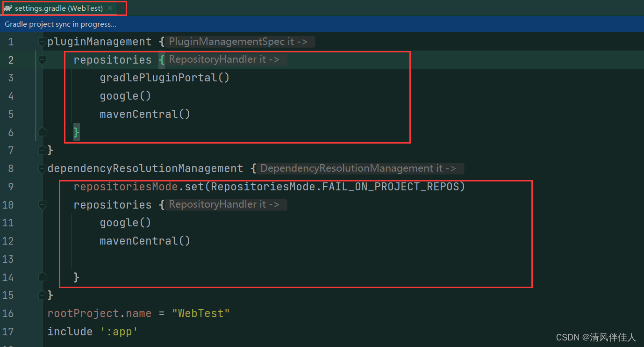Collapse the pluginManagement block at line 1
This screenshot has height=347, width=644.
point(43,42)
